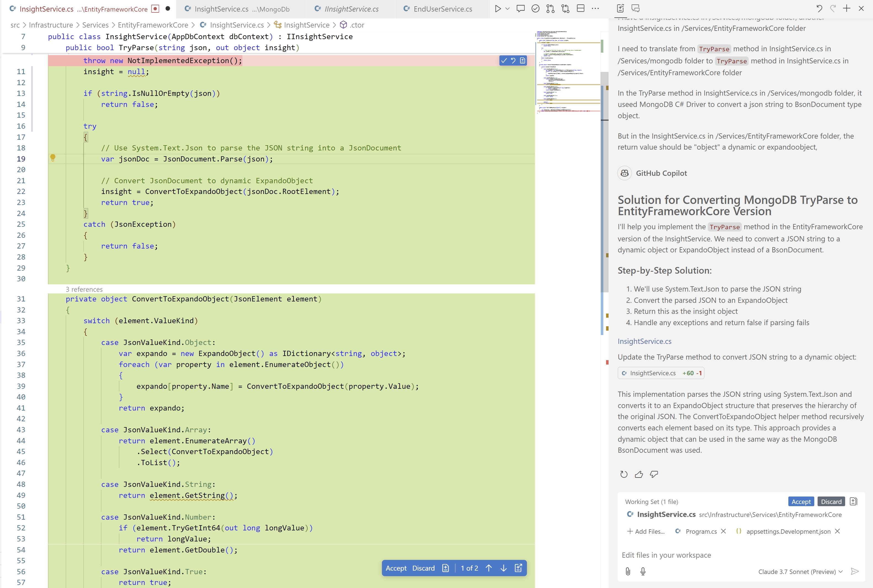Redo last edit in Copilot panel
The height and width of the screenshot is (588, 873).
pyautogui.click(x=833, y=8)
